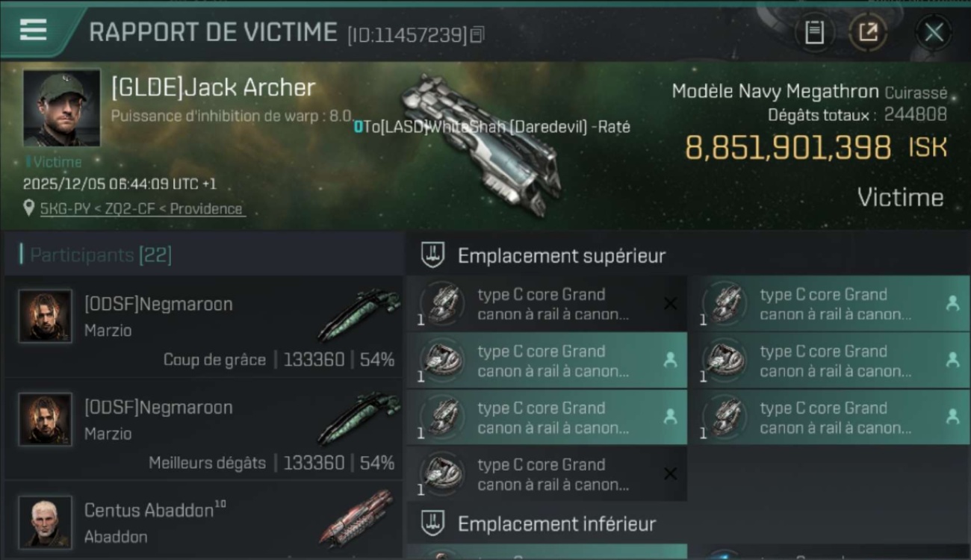Click the Participants [22] header tab
This screenshot has height=560, width=971.
coord(101,255)
